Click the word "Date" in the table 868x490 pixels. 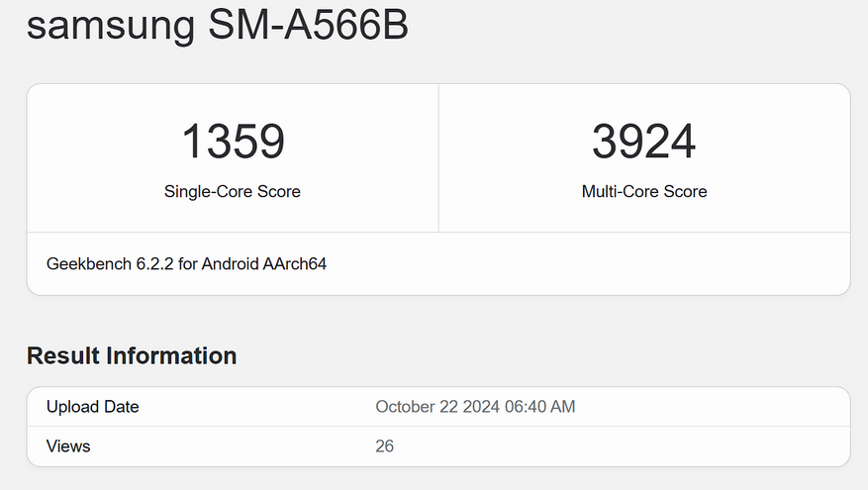click(121, 407)
